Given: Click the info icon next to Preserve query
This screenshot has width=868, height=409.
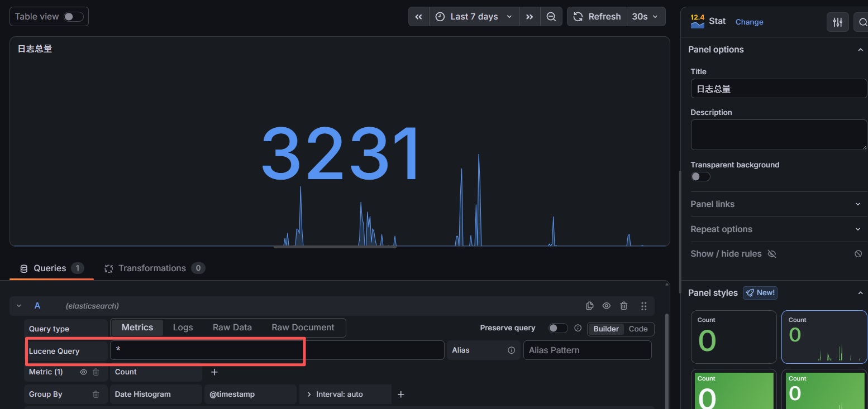Looking at the screenshot, I should click(578, 328).
